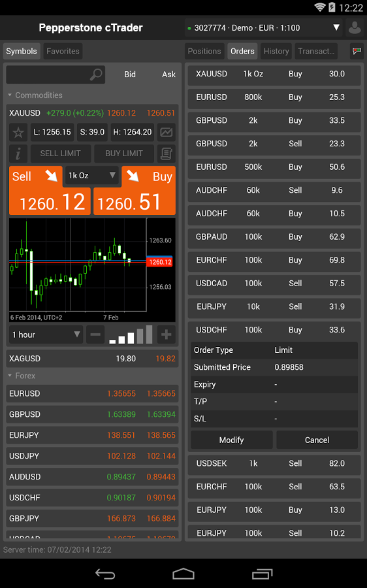Select the GBPJPY symbol row

click(92, 518)
